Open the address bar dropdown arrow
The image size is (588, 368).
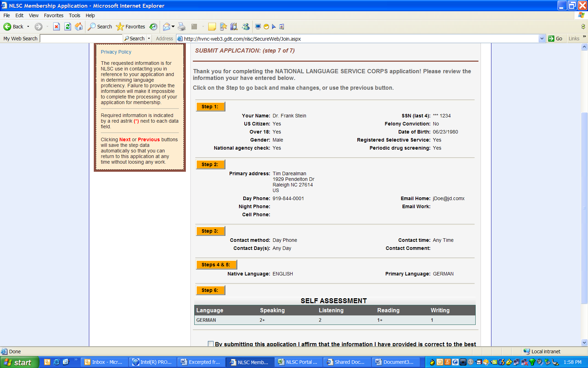pos(542,39)
